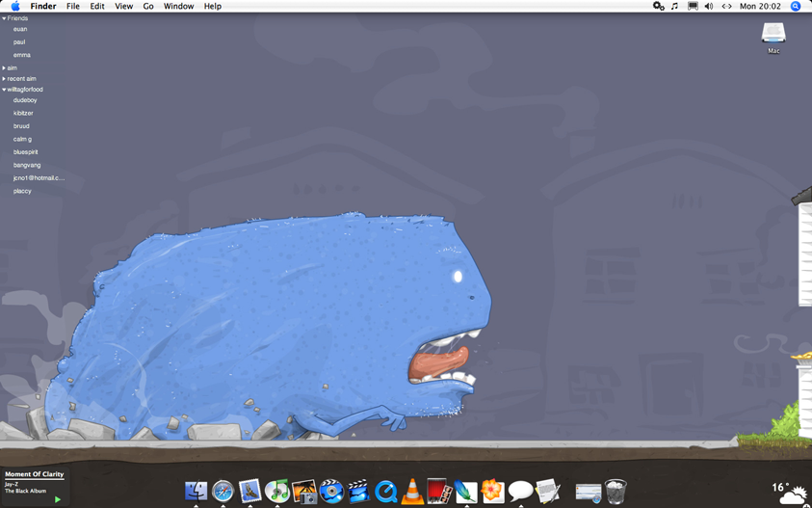The width and height of the screenshot is (812, 508).
Task: Open the orange flower Illustrator icon
Action: [x=492, y=491]
